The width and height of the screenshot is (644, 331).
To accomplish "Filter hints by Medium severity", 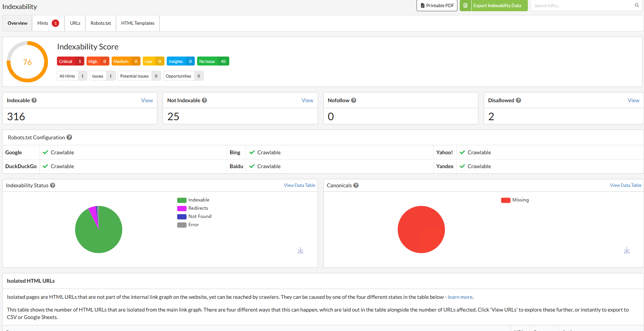I will (126, 61).
